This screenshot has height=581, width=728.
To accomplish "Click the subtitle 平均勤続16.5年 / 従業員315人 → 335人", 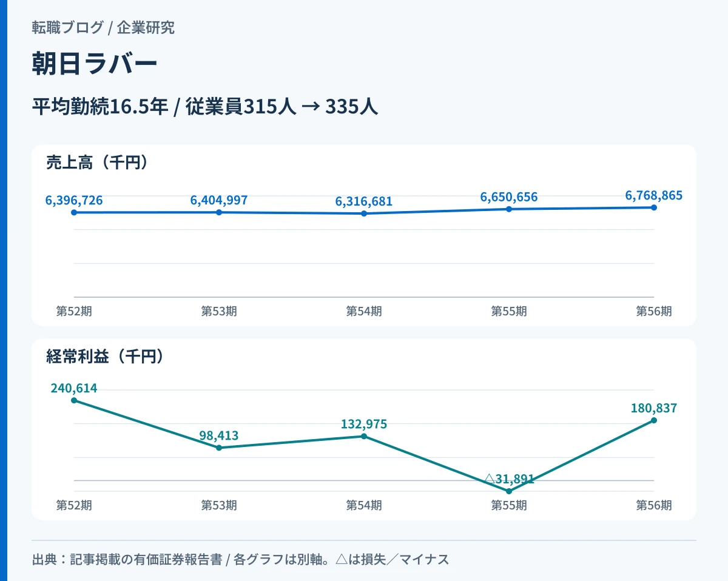I will [x=205, y=107].
